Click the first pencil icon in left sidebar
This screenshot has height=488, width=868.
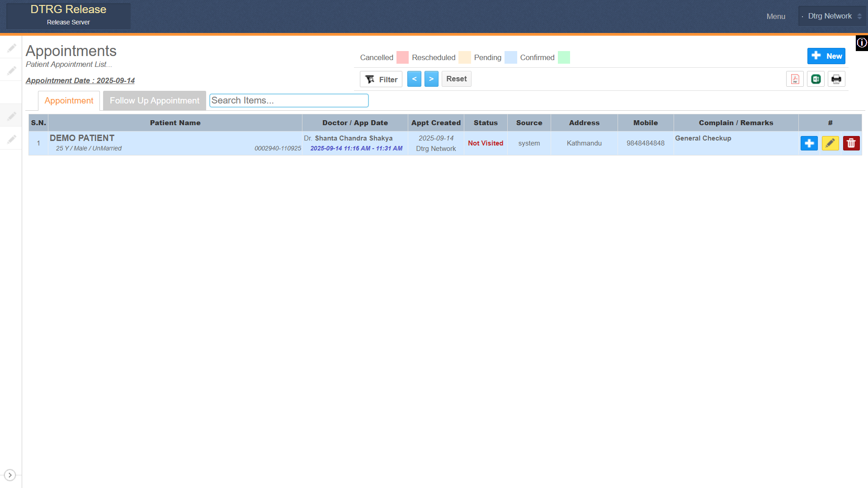(x=11, y=47)
